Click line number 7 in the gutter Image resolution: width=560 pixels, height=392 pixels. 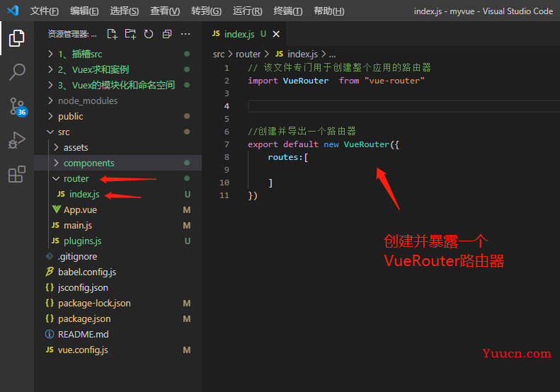click(x=227, y=144)
